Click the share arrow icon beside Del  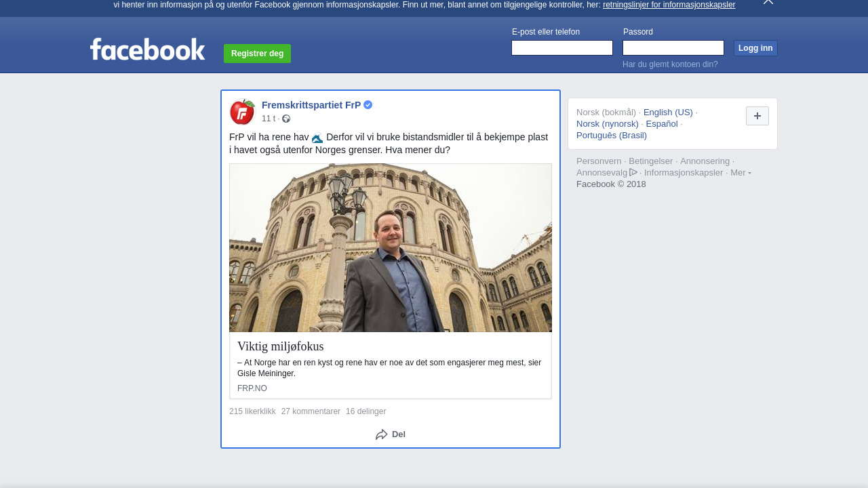[x=382, y=434]
